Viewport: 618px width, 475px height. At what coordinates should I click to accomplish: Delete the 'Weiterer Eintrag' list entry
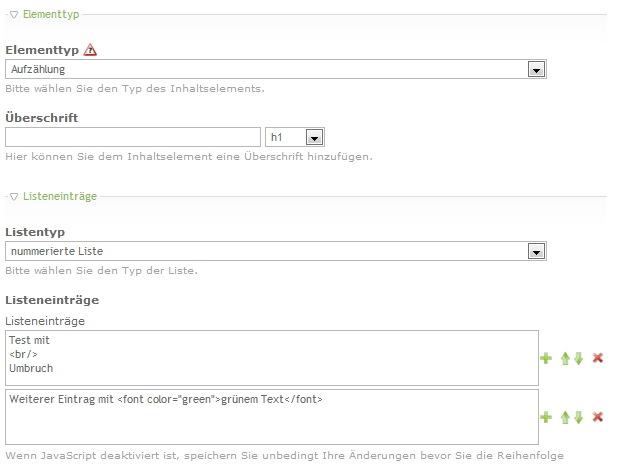click(x=598, y=417)
